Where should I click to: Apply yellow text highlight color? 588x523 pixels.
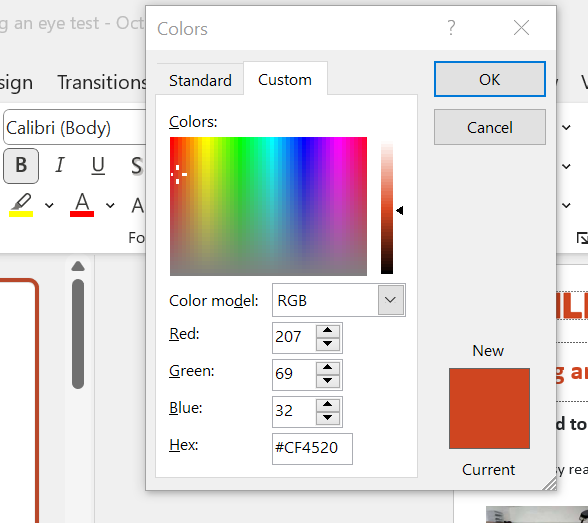(21, 205)
